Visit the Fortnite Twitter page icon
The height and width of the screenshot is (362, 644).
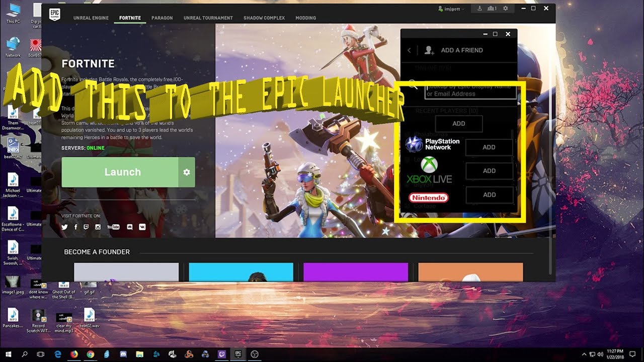click(x=64, y=227)
